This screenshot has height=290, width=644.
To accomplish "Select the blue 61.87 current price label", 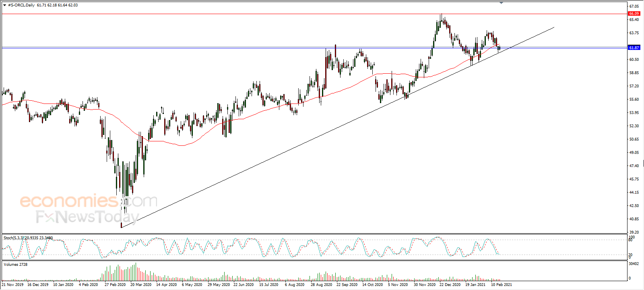I will click(x=634, y=48).
